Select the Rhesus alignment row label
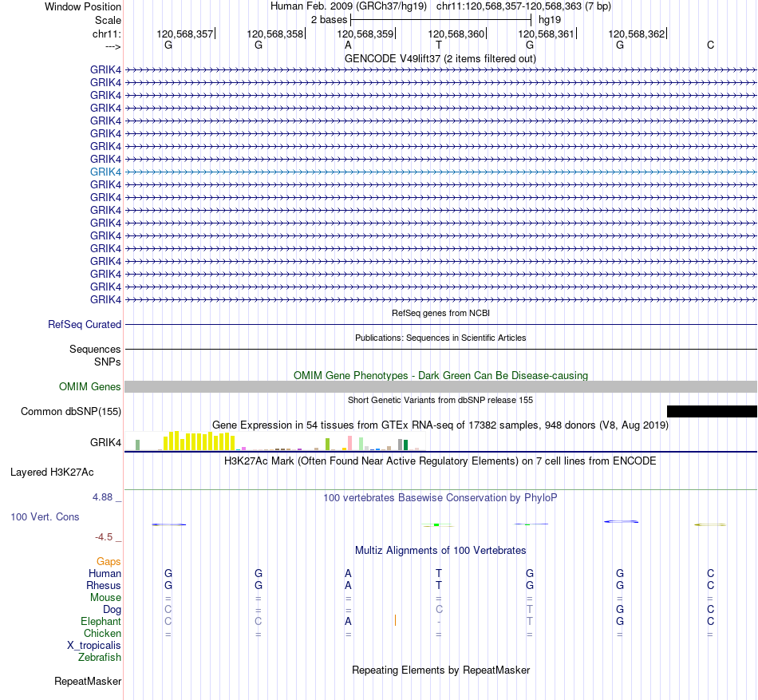 click(104, 585)
